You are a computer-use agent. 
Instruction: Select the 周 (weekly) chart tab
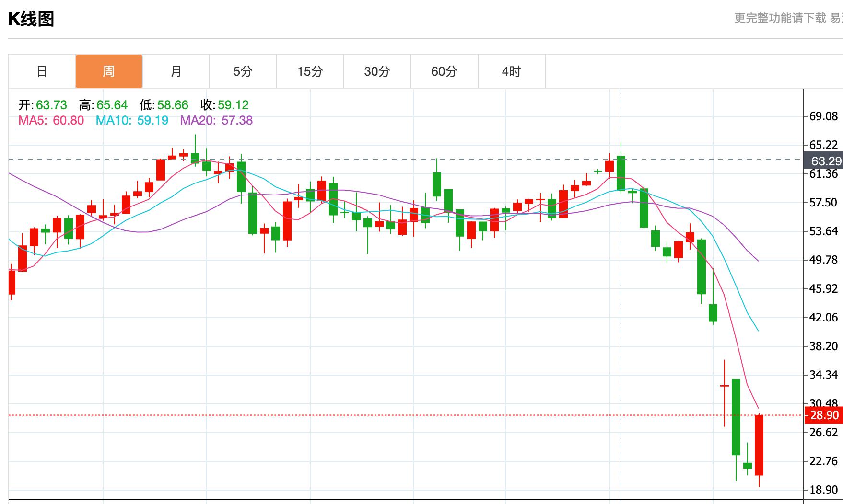coord(109,71)
